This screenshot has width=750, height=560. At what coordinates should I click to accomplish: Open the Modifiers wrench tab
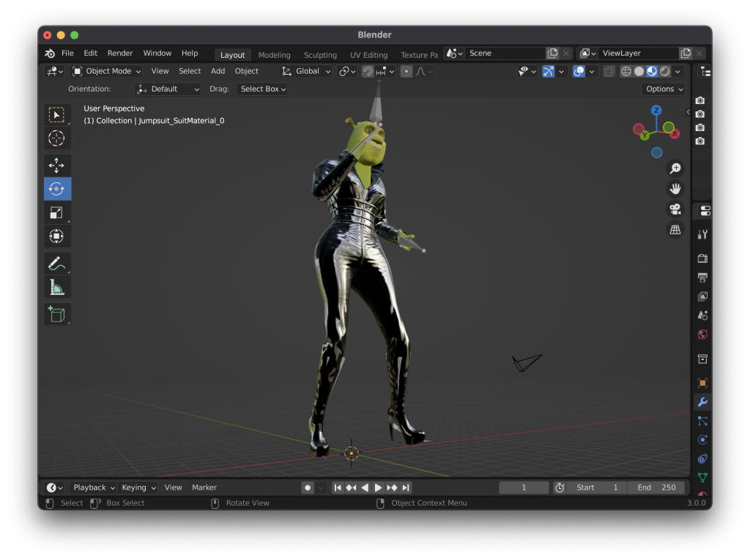click(x=702, y=402)
